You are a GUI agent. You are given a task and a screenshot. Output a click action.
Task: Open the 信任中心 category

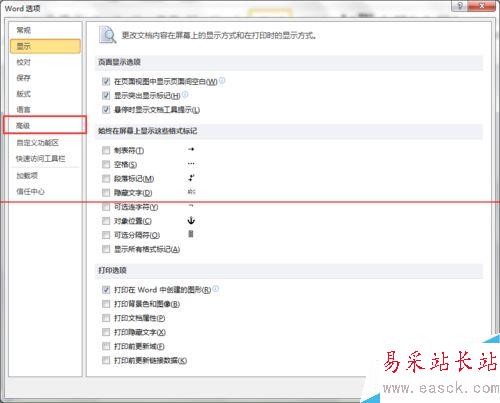pos(45,192)
